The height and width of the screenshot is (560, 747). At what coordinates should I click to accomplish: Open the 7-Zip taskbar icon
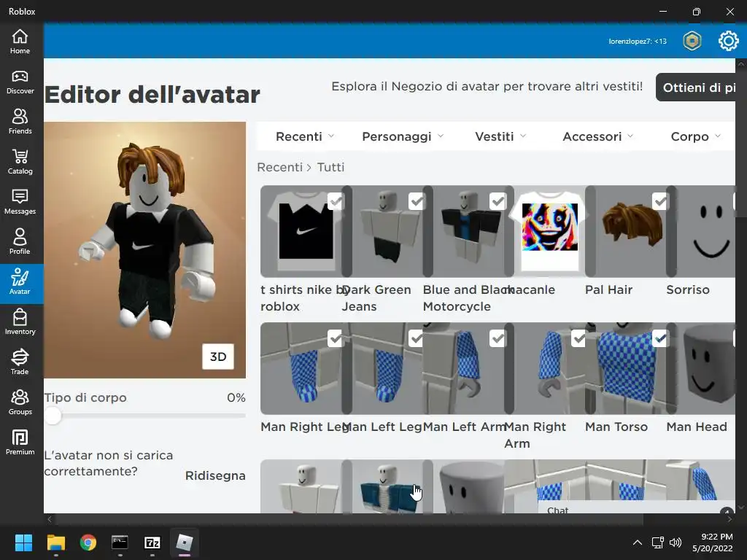[x=152, y=542]
